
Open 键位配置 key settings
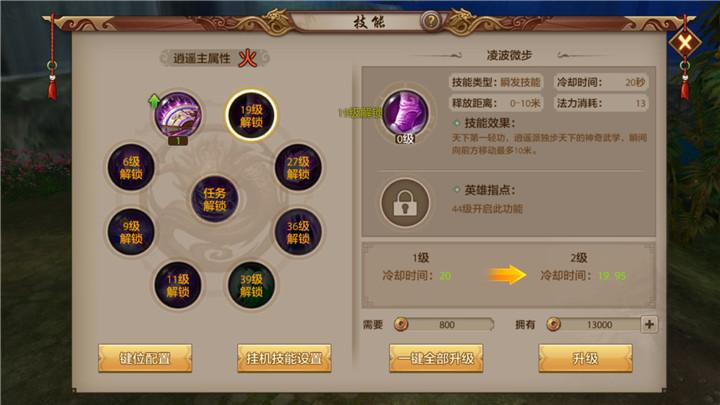coord(145,358)
